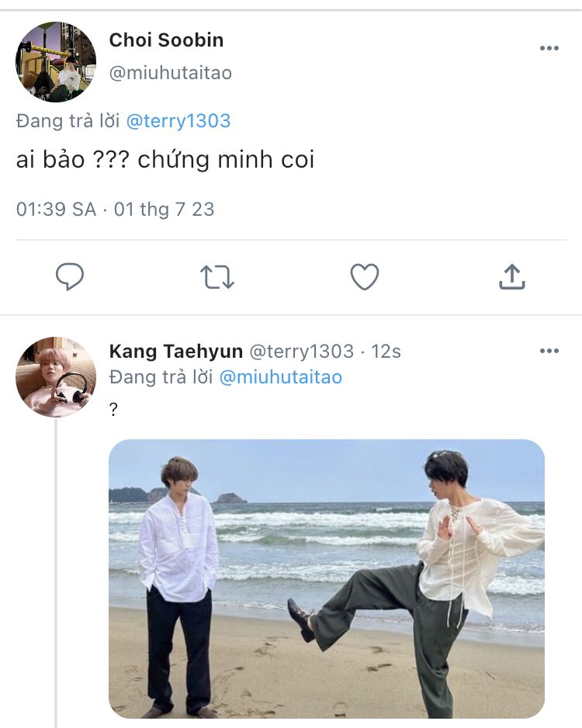Open the @miuhutaitao handle below Choi Soobin
The height and width of the screenshot is (728, 582).
(x=170, y=73)
